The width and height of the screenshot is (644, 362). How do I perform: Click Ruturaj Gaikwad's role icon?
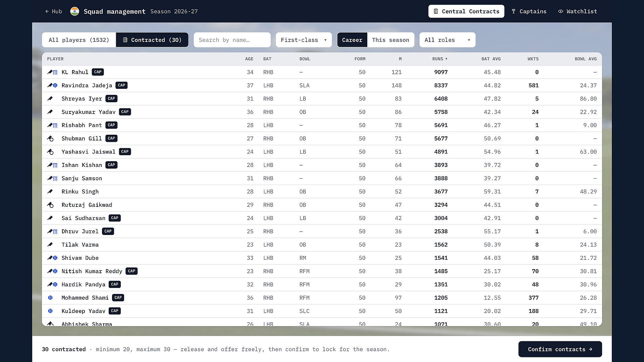click(50, 205)
